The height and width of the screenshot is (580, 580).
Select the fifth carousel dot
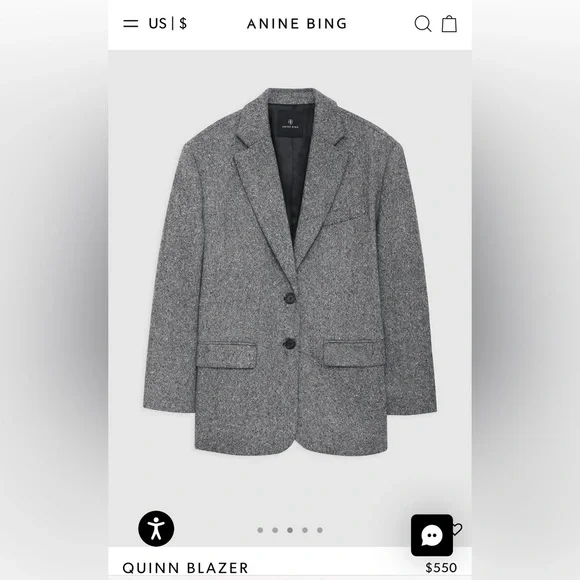(320, 530)
